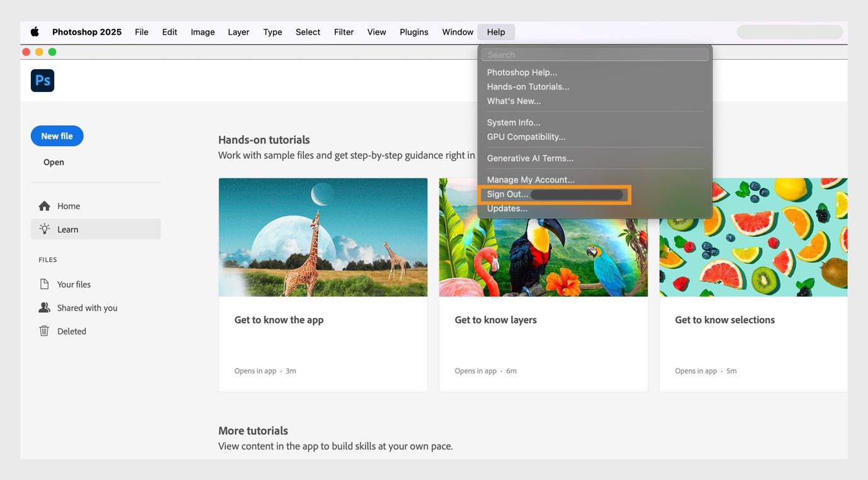
Task: Click the Shared with you people icon
Action: point(44,307)
